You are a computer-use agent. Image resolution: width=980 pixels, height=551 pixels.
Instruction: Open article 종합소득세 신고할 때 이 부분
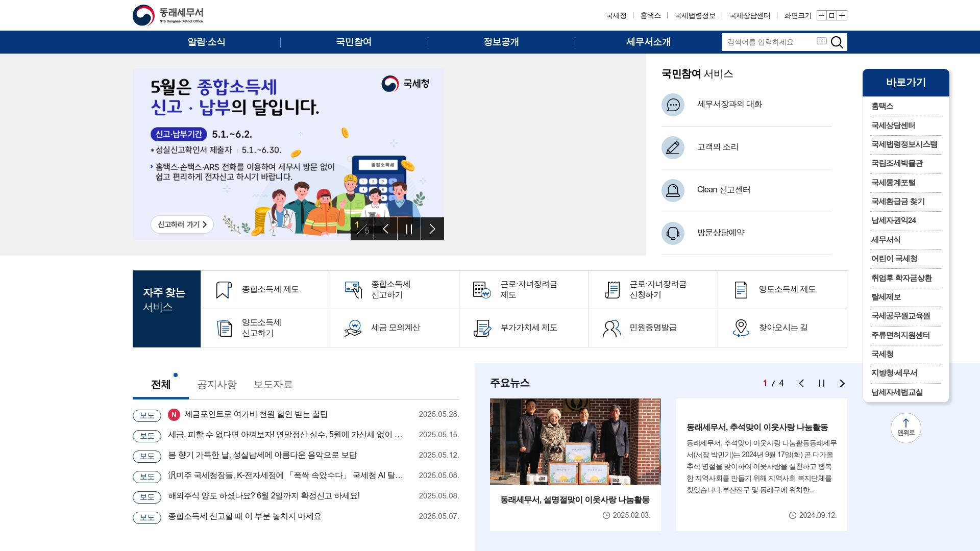(x=244, y=516)
